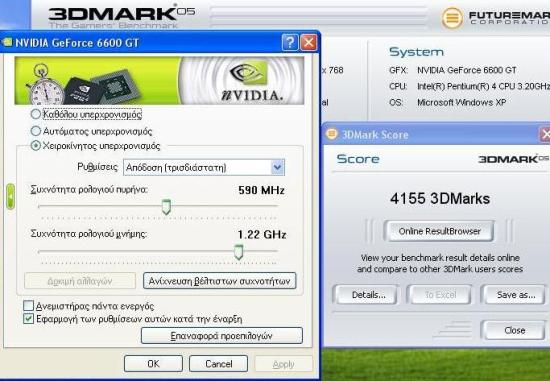Select Αυτόματος υπερχρονισμός radio option

click(x=35, y=131)
